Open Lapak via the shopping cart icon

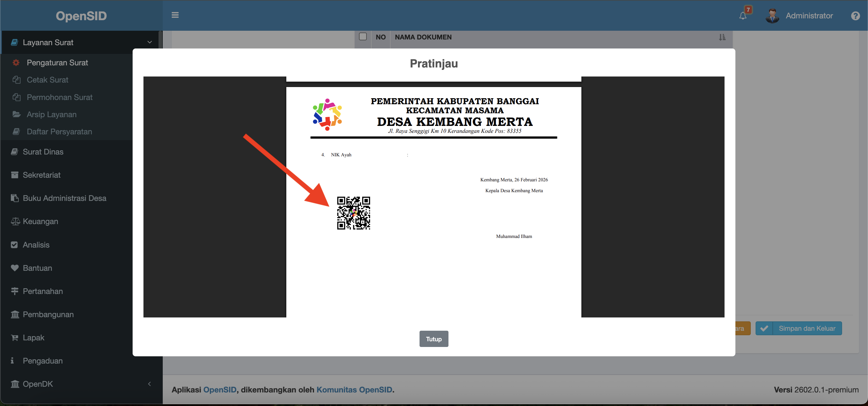point(14,338)
